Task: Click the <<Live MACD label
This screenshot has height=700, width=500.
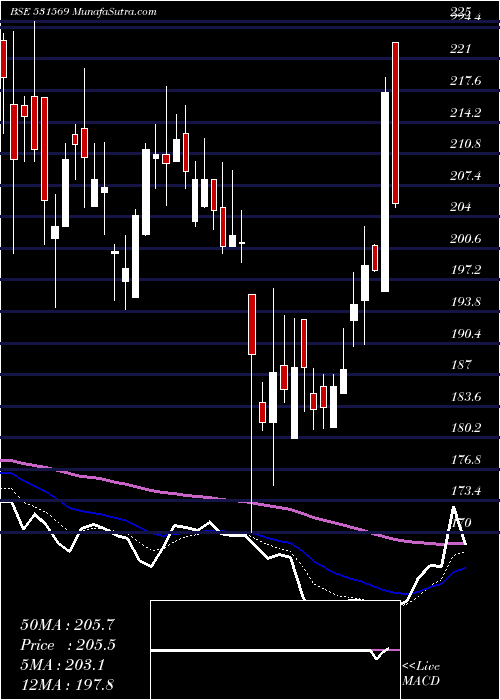Action: 421,674
